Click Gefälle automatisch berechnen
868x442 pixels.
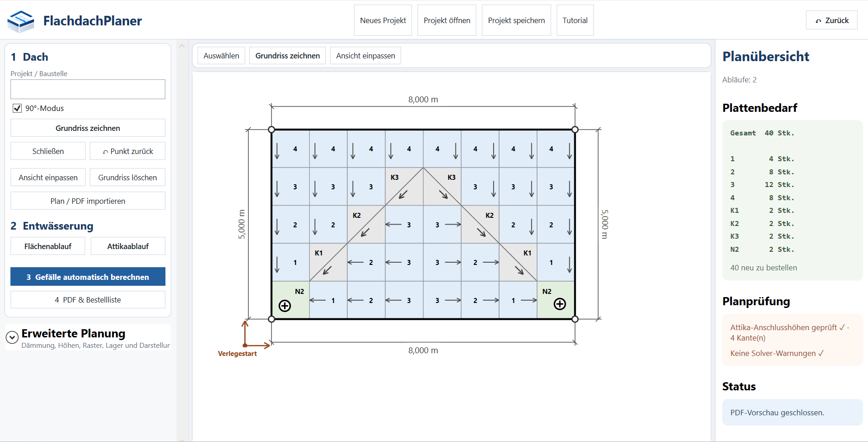tap(88, 277)
